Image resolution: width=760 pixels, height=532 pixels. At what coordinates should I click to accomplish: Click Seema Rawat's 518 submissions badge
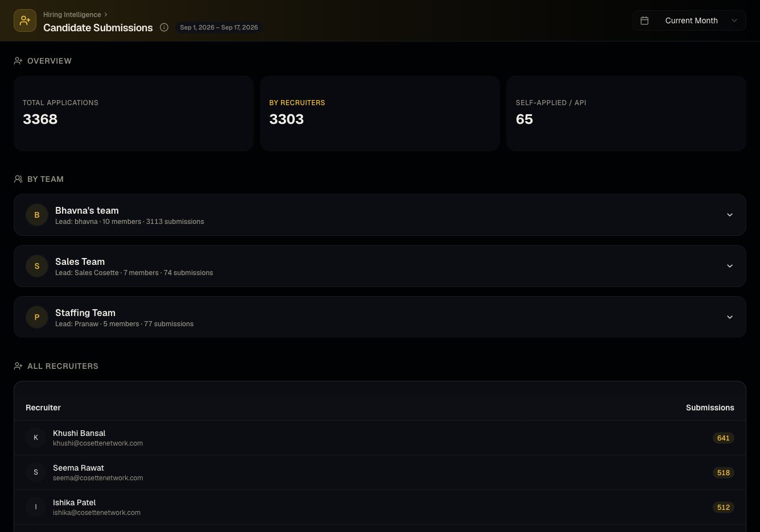(724, 472)
